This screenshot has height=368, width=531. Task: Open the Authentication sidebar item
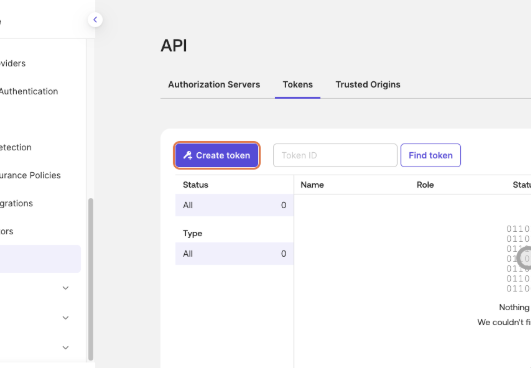click(x=29, y=91)
